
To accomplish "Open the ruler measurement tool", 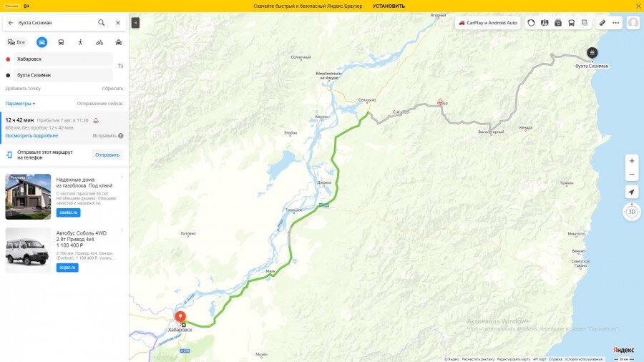I will click(602, 23).
